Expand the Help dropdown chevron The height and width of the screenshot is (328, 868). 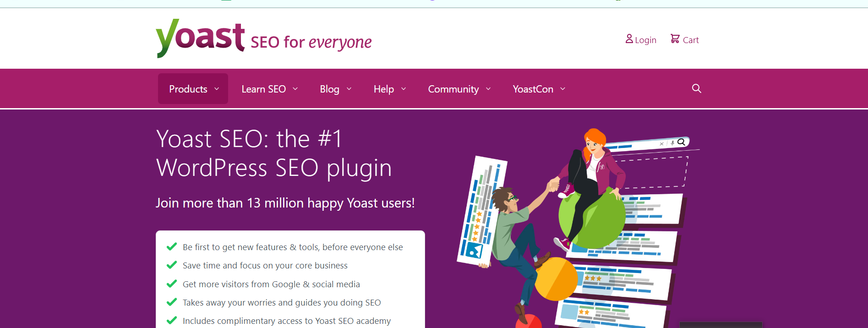(x=404, y=89)
